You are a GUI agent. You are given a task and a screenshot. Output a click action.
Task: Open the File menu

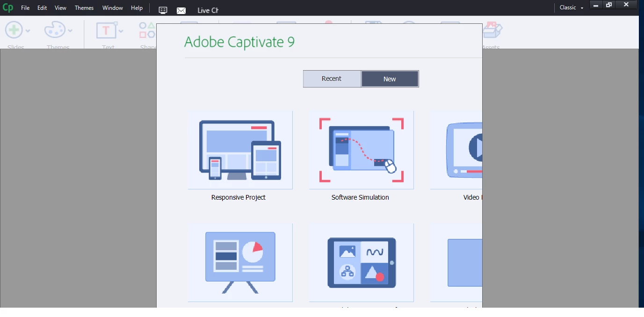coord(25,8)
